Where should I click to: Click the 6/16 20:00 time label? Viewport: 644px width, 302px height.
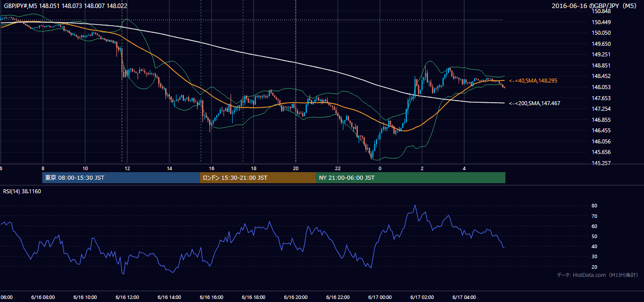tap(296, 297)
